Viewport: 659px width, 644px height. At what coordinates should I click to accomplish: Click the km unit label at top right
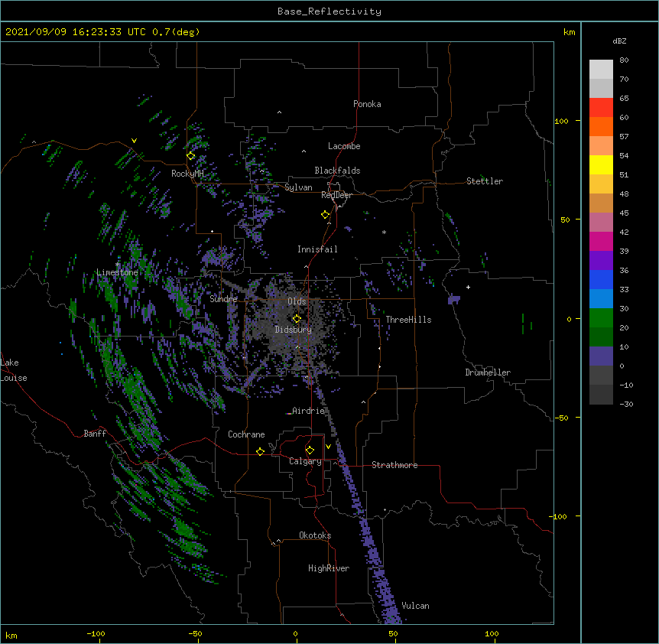[569, 32]
